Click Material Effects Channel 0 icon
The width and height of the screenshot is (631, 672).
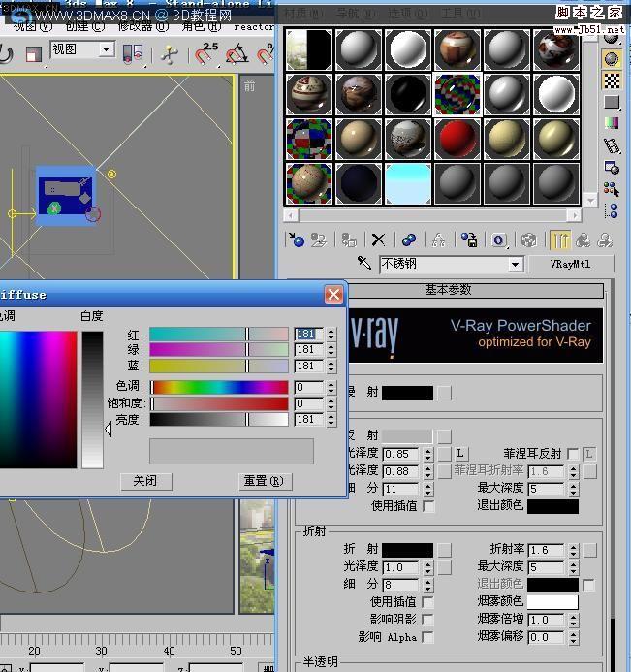click(x=498, y=240)
